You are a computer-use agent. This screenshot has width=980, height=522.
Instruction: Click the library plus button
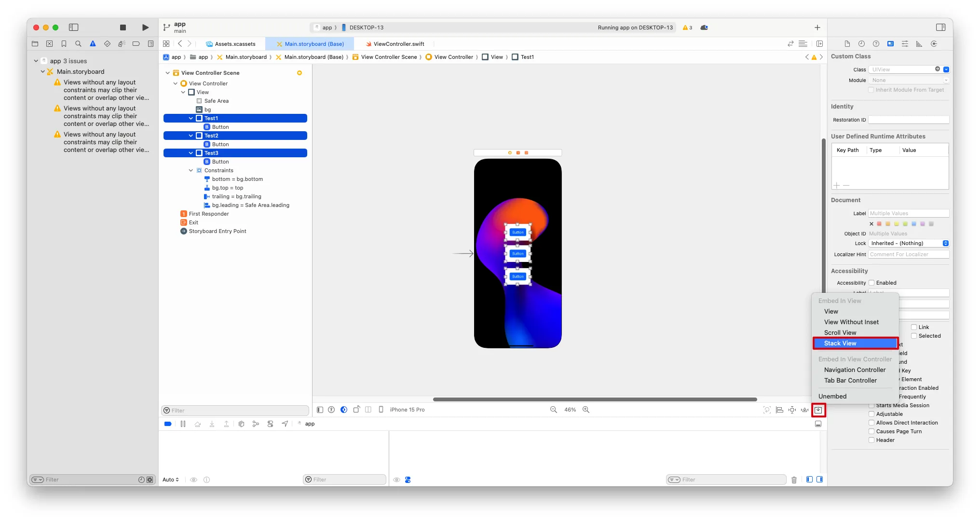pos(817,27)
